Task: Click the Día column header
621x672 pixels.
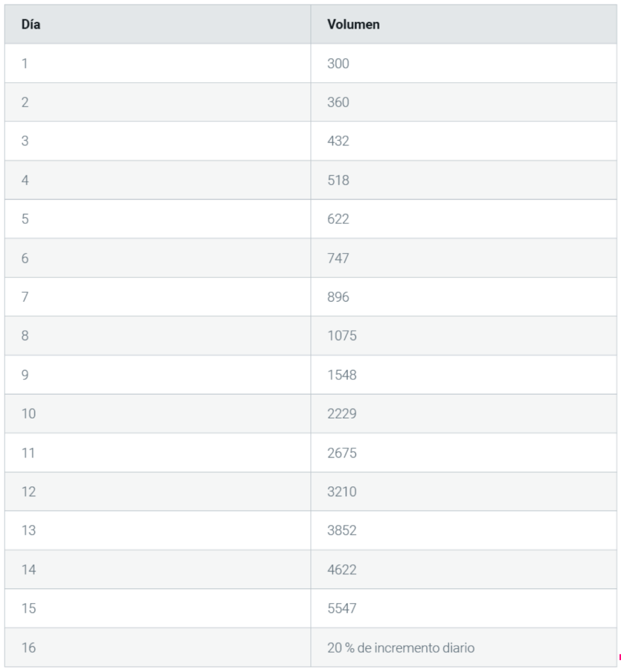Action: (158, 24)
